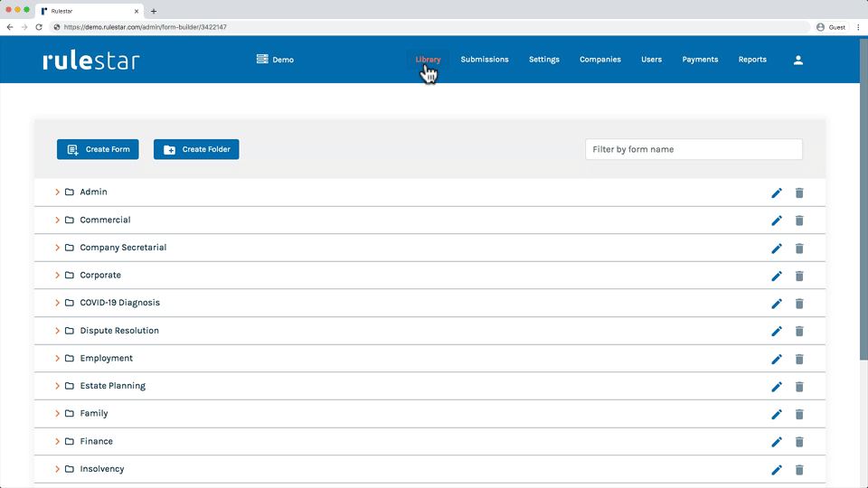868x488 pixels.
Task: Edit the Commercial folder
Action: point(777,221)
